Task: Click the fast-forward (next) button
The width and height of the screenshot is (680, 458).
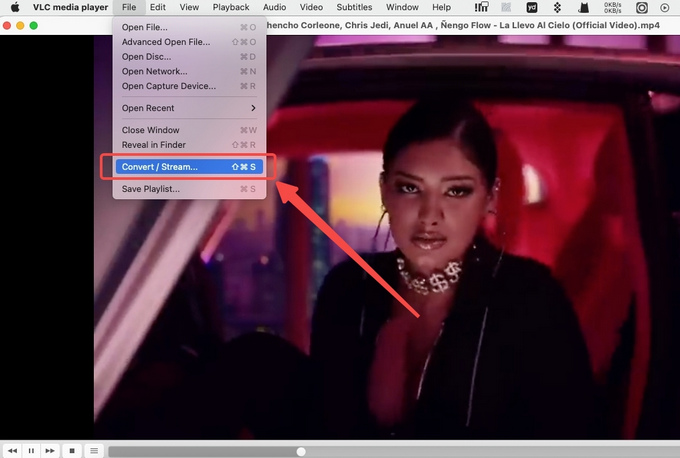Action: click(50, 451)
